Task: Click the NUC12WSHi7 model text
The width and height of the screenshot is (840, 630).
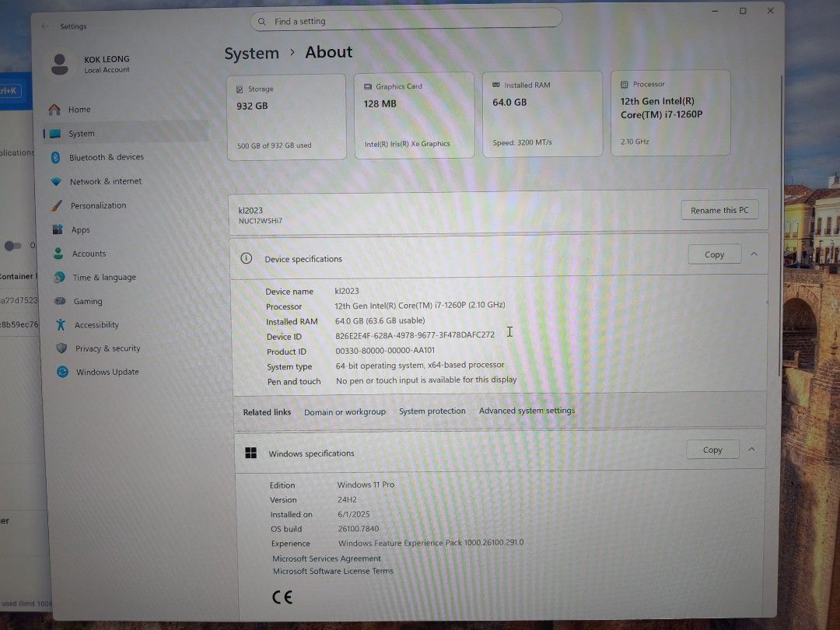Action: pyautogui.click(x=261, y=221)
